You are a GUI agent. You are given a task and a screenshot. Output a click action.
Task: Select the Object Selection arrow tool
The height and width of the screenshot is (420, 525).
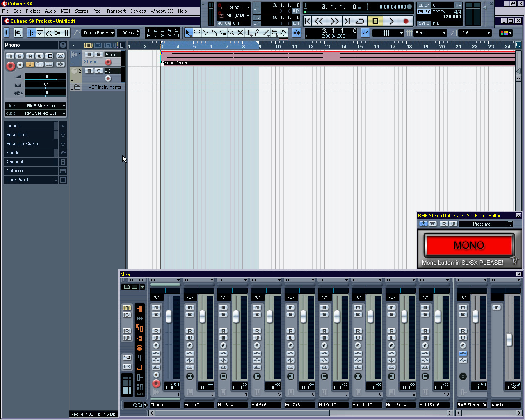pyautogui.click(x=188, y=33)
